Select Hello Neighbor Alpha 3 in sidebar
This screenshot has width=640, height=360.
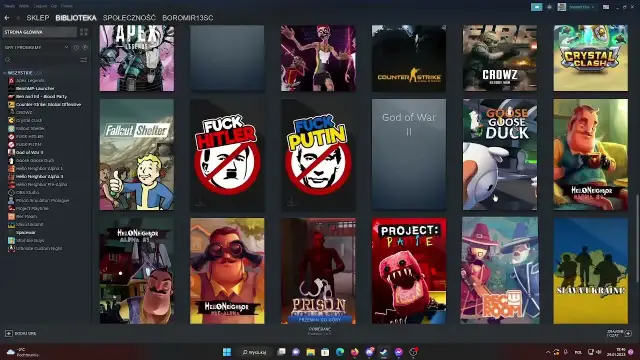(x=39, y=176)
